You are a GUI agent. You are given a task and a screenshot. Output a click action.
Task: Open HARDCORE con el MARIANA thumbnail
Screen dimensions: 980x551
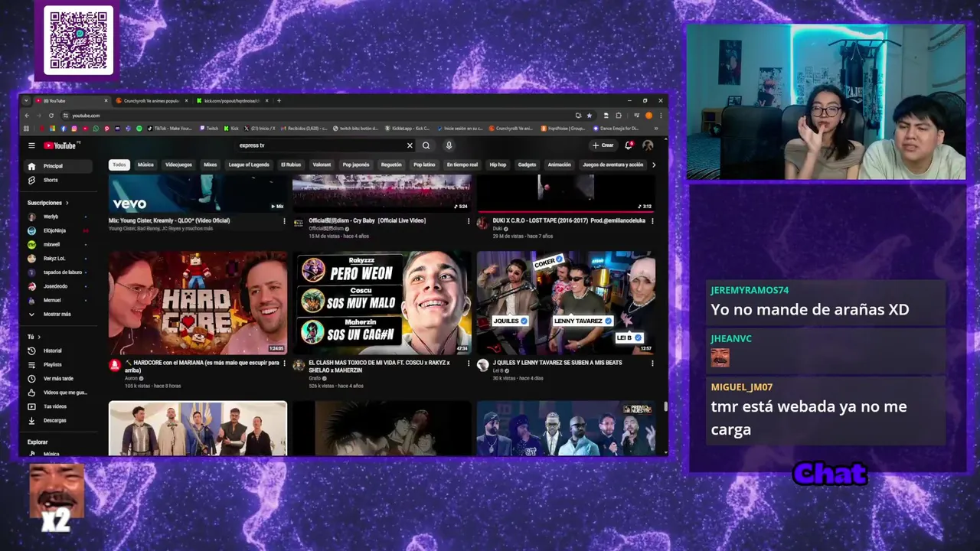(x=198, y=303)
